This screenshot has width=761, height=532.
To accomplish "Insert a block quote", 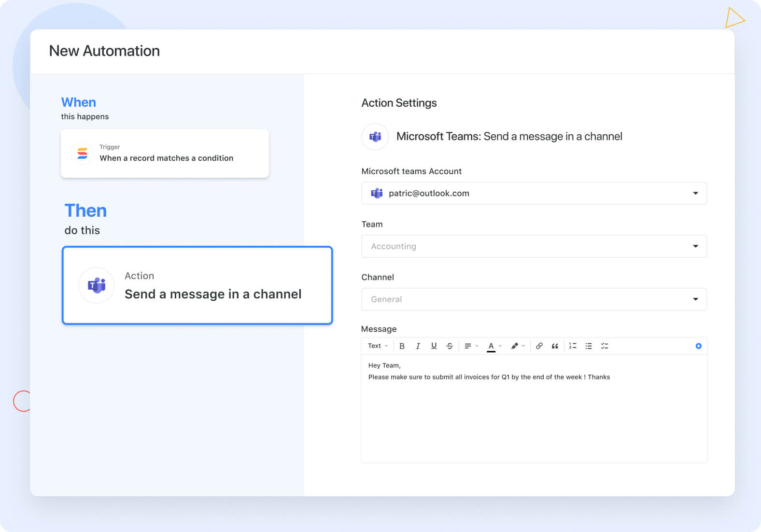I will click(555, 346).
